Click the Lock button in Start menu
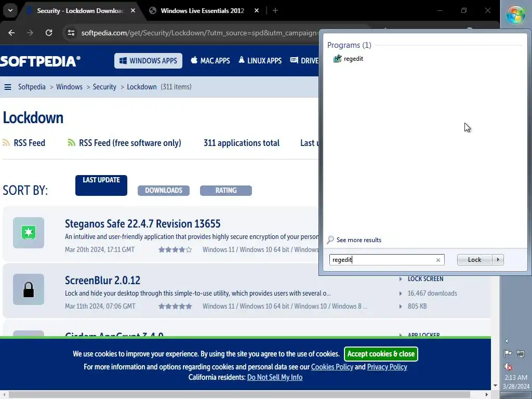This screenshot has width=532, height=399. click(x=475, y=260)
